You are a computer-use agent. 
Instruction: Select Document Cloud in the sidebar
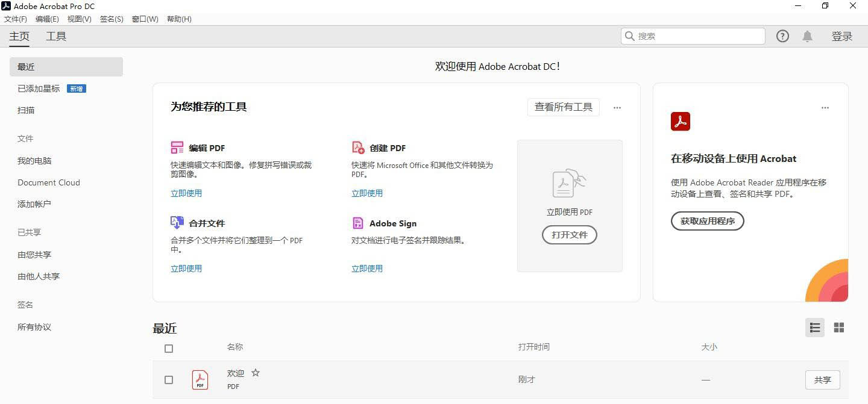49,182
